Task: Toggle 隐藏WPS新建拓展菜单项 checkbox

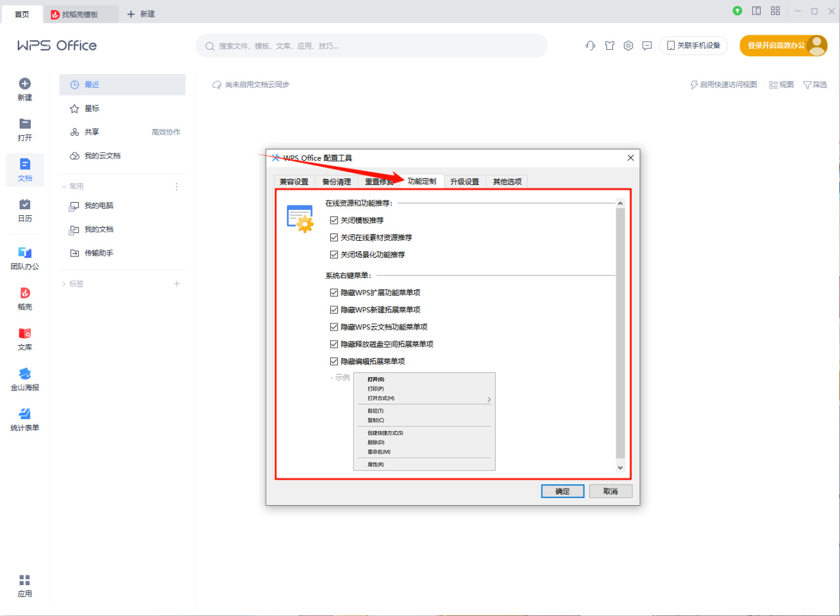Action: coord(334,310)
